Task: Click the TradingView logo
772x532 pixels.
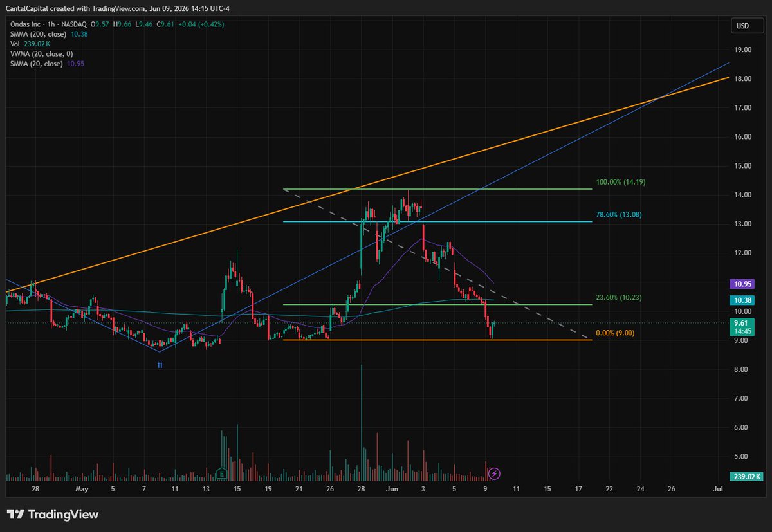Action: click(x=53, y=515)
